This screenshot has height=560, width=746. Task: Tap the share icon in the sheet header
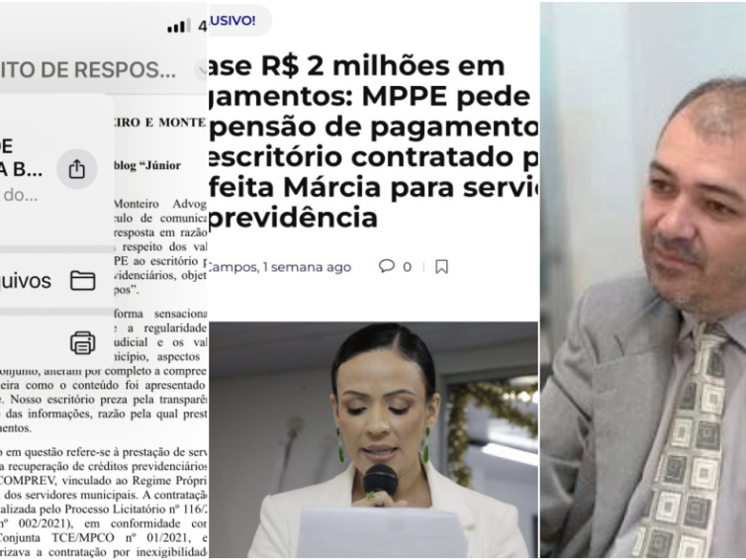click(76, 168)
